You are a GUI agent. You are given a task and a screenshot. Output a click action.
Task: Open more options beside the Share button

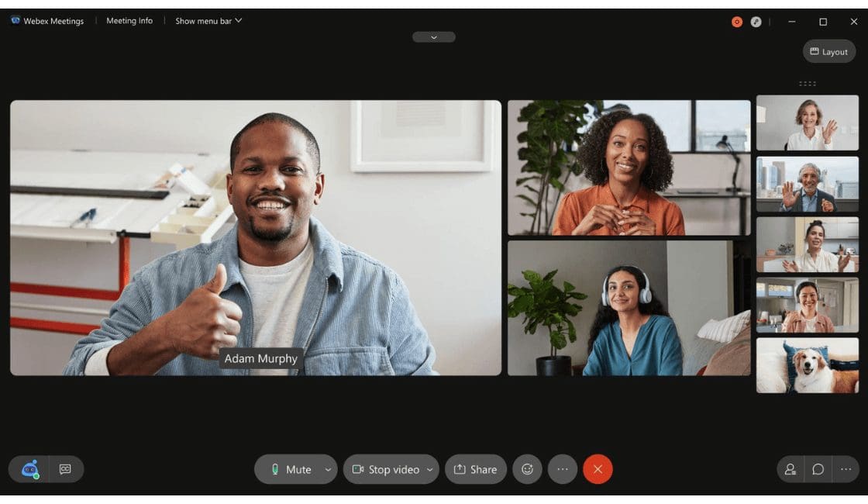562,469
